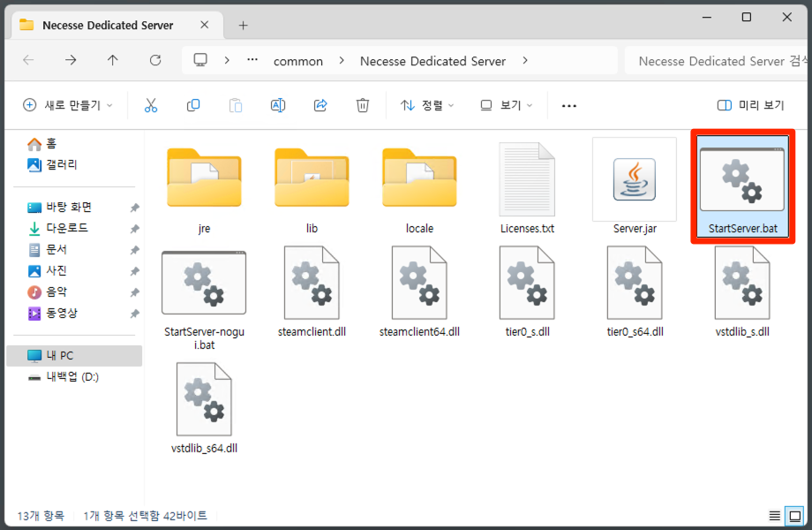Viewport: 812px width, 530px height.
Task: Open the 새로 만들기 dropdown
Action: (68, 105)
